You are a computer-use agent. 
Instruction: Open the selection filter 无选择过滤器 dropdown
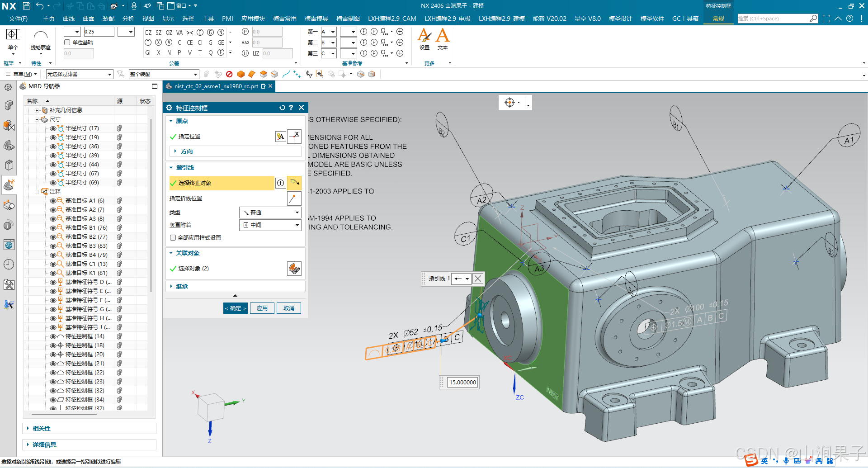coord(79,74)
